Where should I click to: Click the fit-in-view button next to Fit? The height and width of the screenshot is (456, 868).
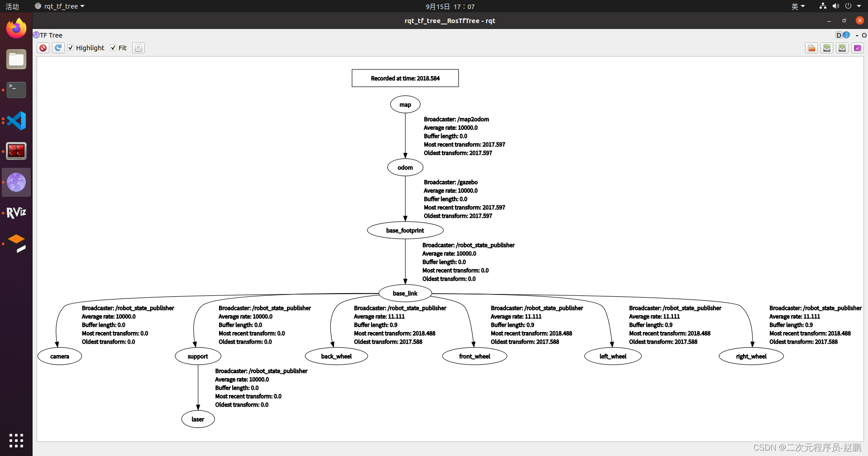138,48
